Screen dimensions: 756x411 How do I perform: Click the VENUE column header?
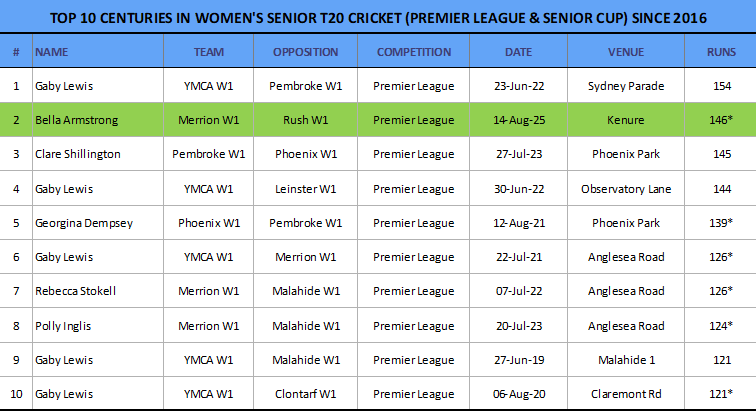pos(625,51)
